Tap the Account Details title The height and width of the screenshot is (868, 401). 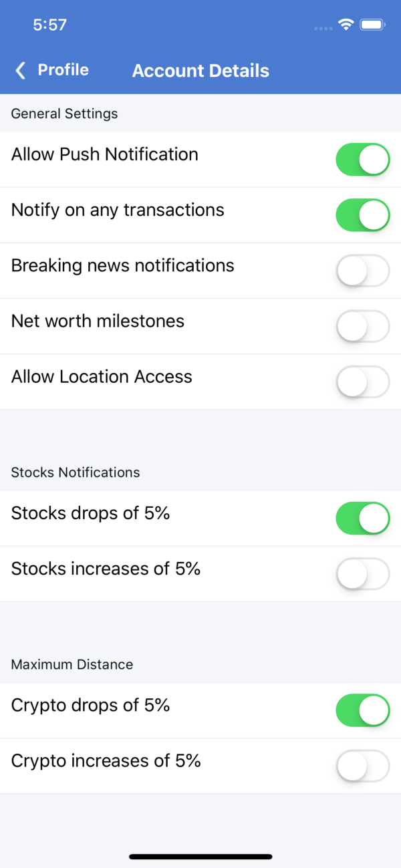tap(200, 70)
